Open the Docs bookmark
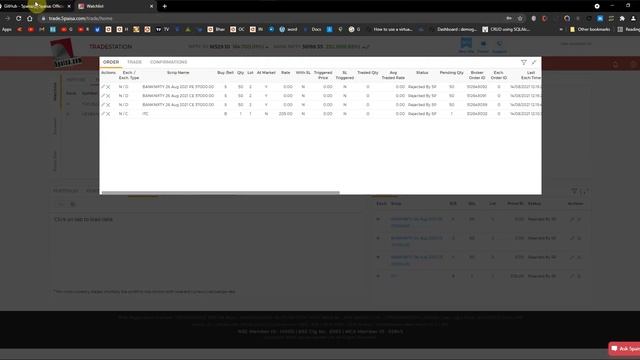The height and width of the screenshot is (360, 640). [x=312, y=29]
